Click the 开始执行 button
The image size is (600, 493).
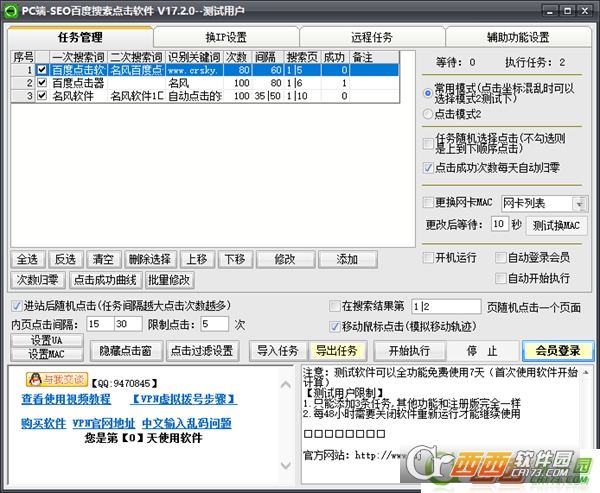[409, 351]
